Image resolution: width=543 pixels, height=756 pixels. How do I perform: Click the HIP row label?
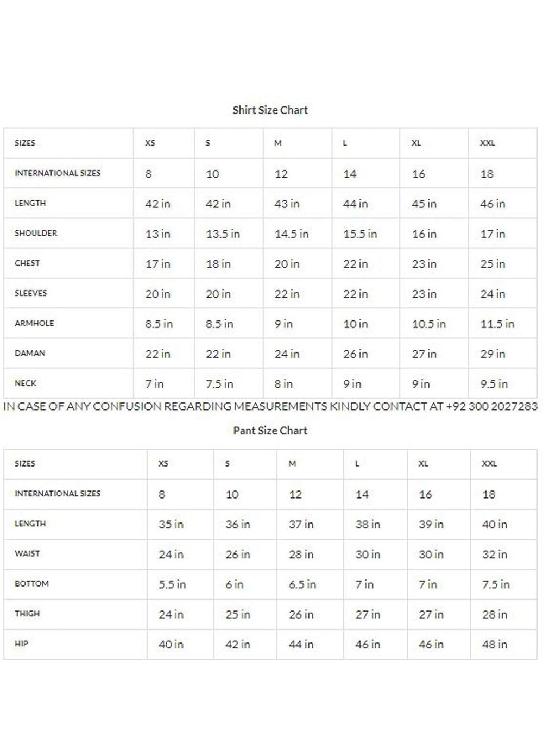click(21, 644)
